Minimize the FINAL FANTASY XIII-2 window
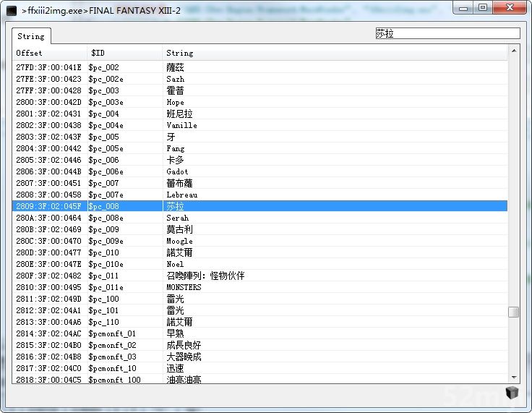The width and height of the screenshot is (532, 413). (x=464, y=7)
